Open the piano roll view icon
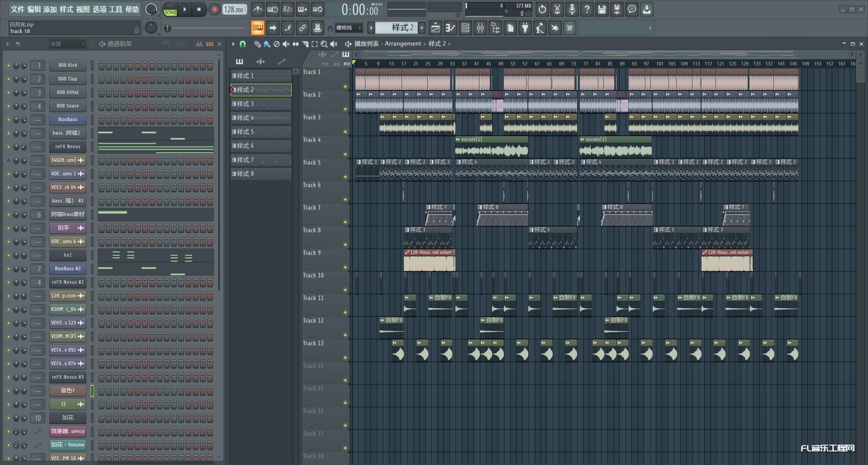This screenshot has width=868, height=465. point(450,28)
